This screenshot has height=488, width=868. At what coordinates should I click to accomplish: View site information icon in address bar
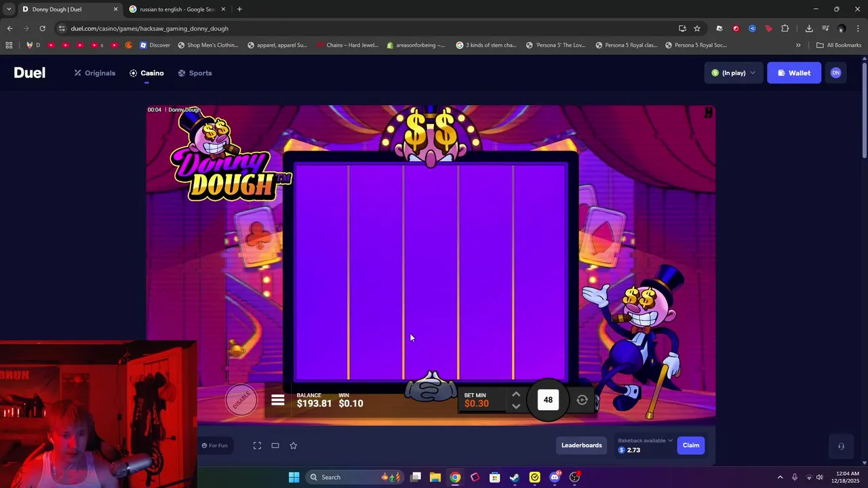pyautogui.click(x=62, y=28)
